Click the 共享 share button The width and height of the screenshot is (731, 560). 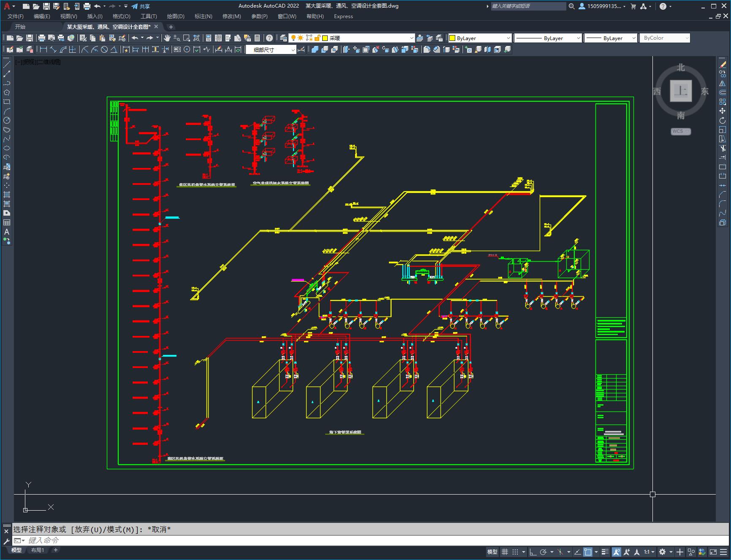click(x=141, y=6)
